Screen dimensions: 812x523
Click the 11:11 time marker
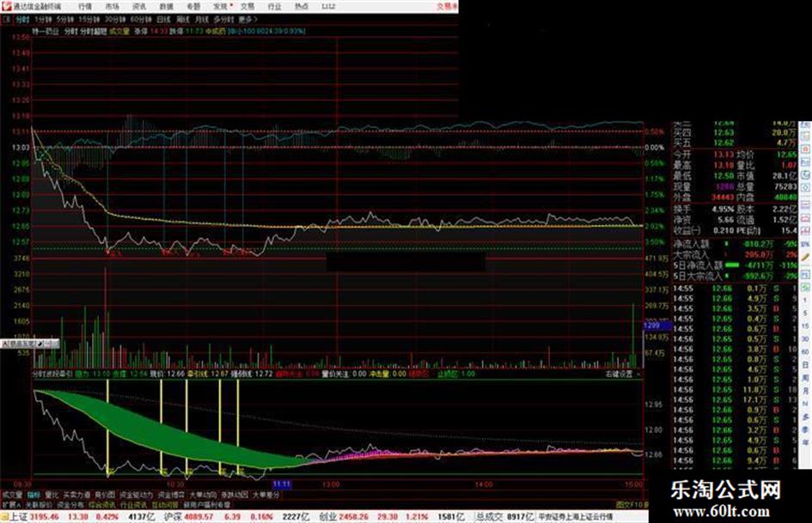click(282, 484)
